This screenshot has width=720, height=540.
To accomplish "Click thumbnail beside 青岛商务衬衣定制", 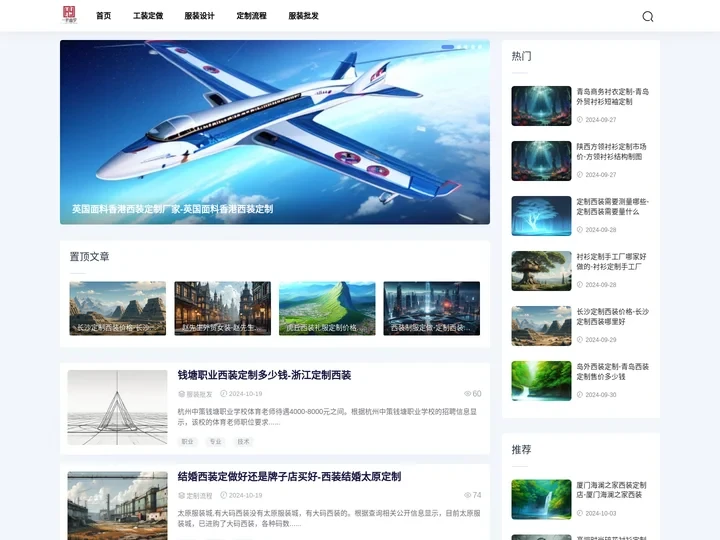I will pos(541,106).
